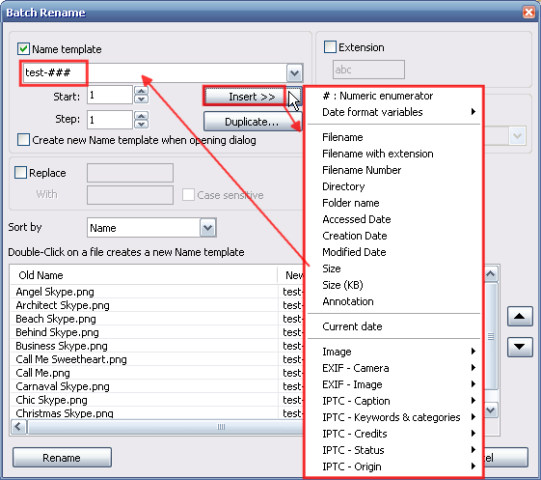The width and height of the screenshot is (541, 480).
Task: Decrease the Start value with down spinner
Action: point(141,99)
